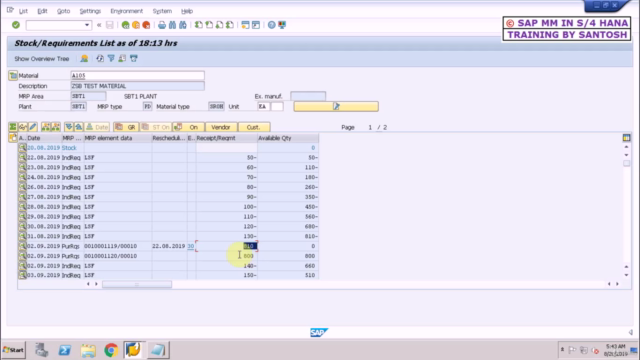Open the List menu
The image size is (640, 360).
click(23, 11)
